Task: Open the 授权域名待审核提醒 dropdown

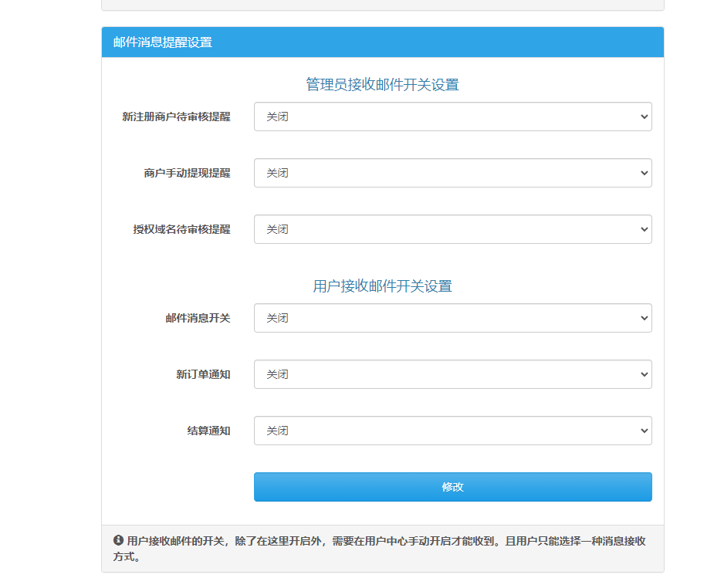Action: click(452, 229)
